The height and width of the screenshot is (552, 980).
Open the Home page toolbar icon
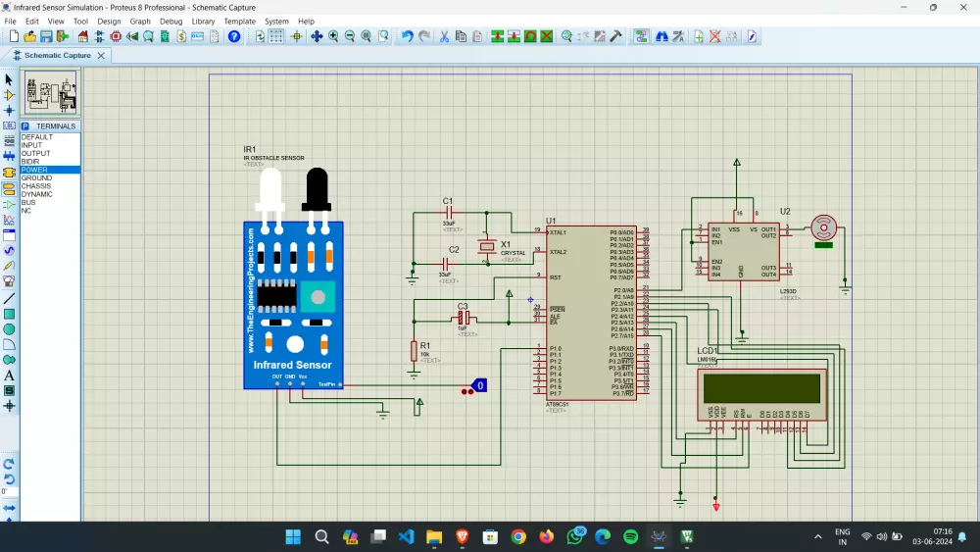pos(82,36)
